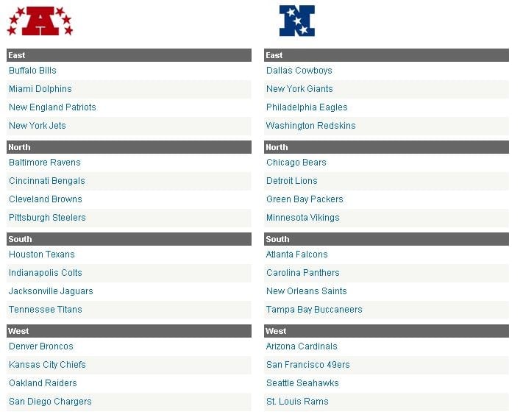
Task: Click the red AFC conference logo
Action: tap(40, 21)
